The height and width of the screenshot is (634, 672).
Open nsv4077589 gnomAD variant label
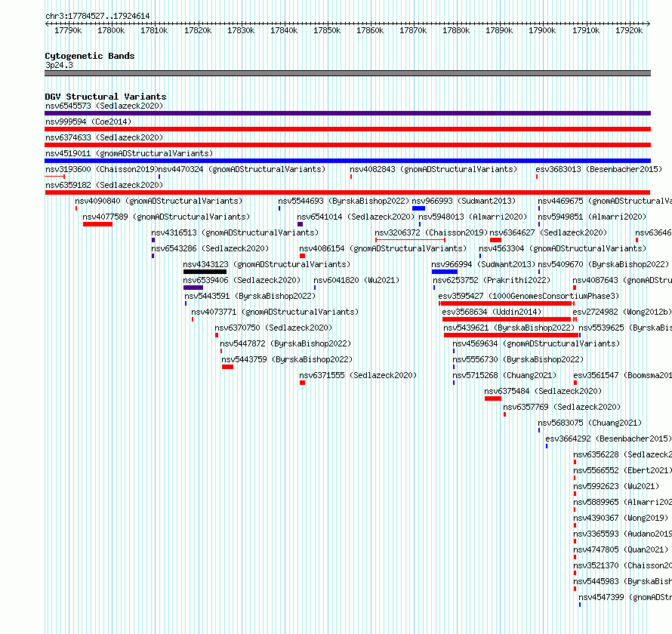click(166, 217)
